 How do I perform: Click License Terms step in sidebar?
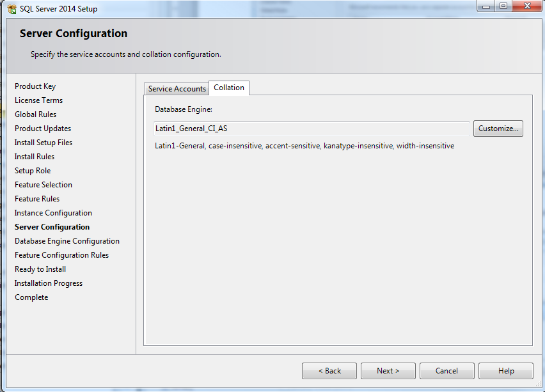click(x=38, y=100)
